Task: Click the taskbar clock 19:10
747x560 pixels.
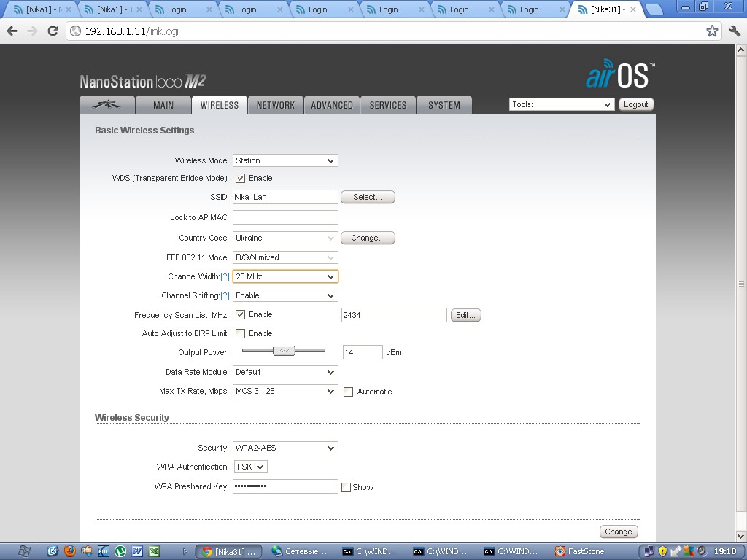Action: coord(725,551)
